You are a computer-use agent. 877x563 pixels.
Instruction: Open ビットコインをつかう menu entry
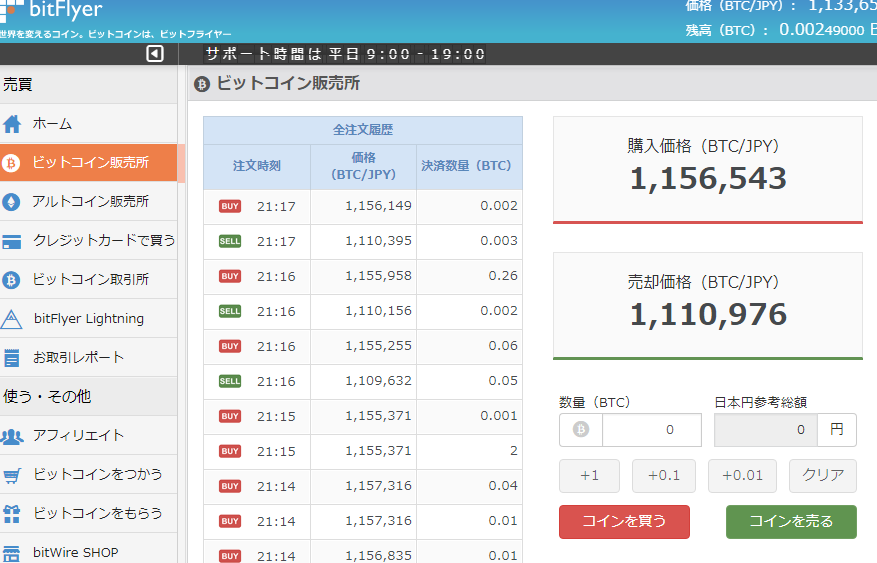tap(88, 475)
